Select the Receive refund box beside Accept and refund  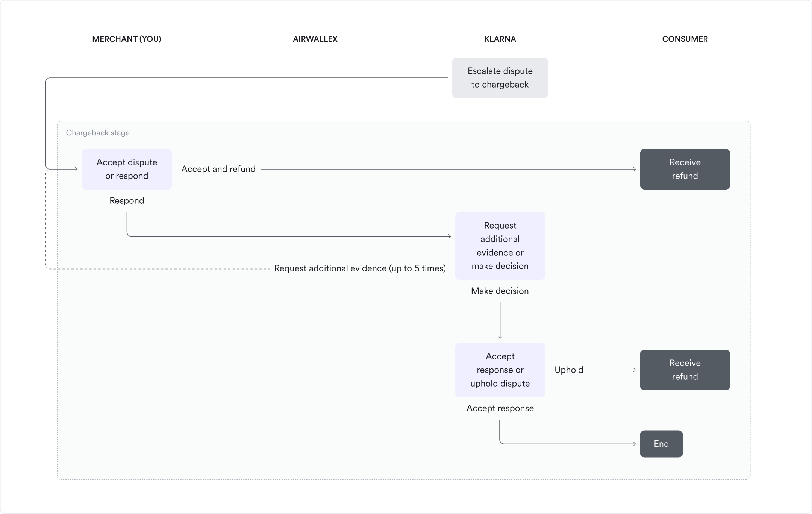685,169
